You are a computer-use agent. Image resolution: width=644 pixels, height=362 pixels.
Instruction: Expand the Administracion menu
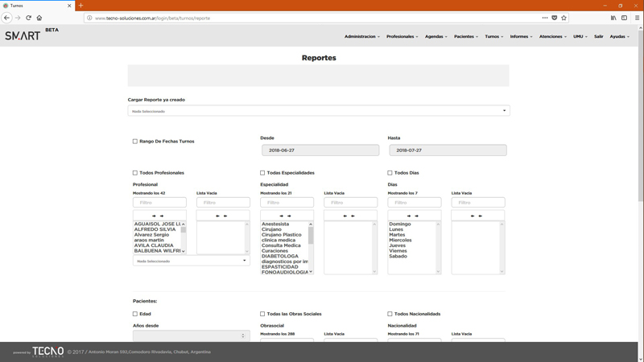coord(361,36)
